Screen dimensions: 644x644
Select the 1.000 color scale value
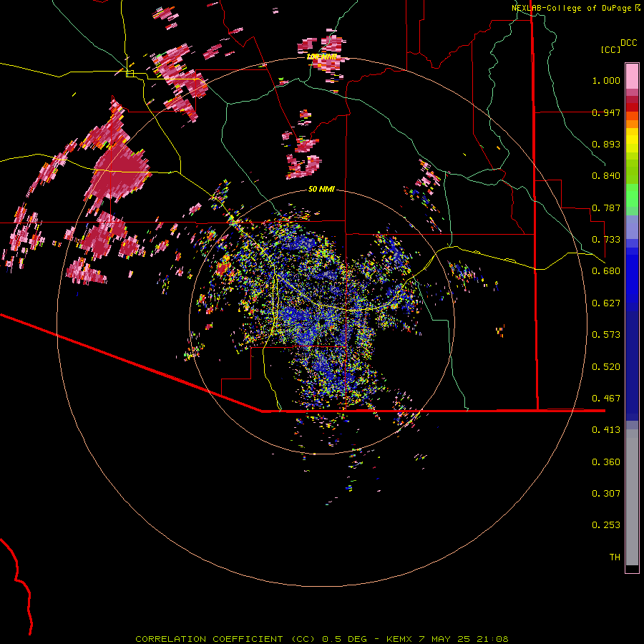point(606,80)
